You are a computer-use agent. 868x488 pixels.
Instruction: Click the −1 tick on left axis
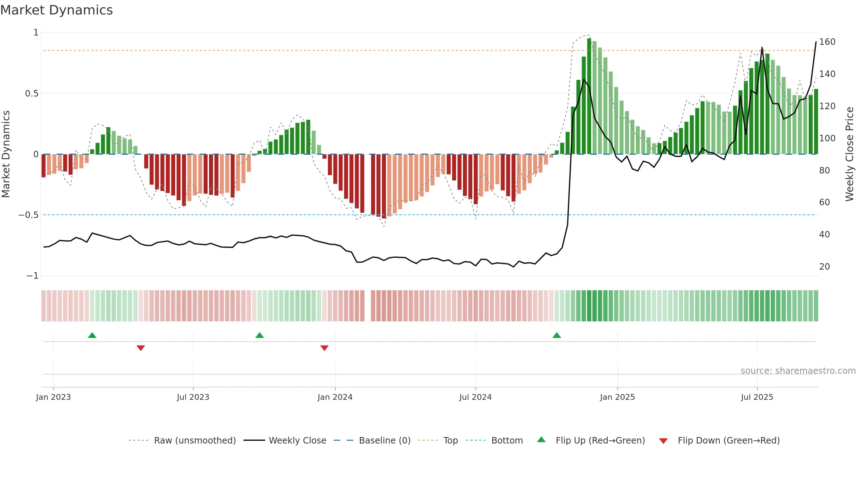coord(32,276)
